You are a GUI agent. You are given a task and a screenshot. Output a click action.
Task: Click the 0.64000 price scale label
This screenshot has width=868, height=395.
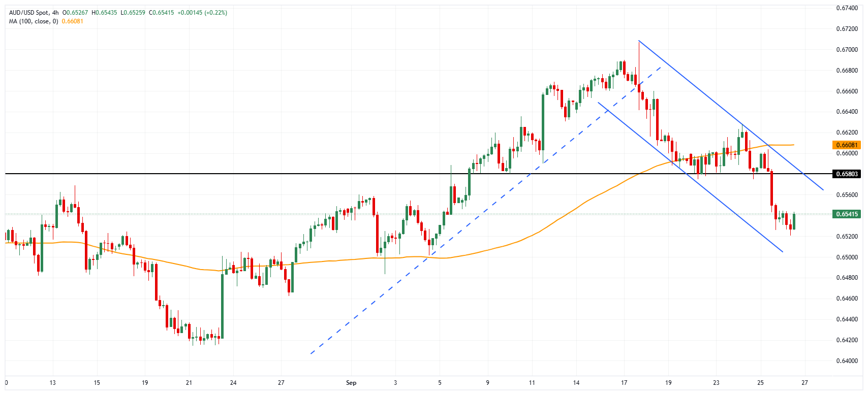847,361
